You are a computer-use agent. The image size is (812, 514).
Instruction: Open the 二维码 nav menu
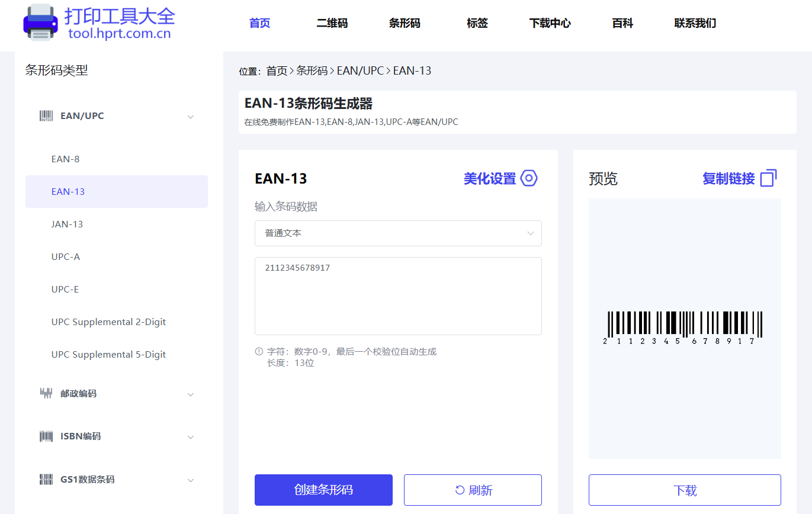pyautogui.click(x=332, y=24)
